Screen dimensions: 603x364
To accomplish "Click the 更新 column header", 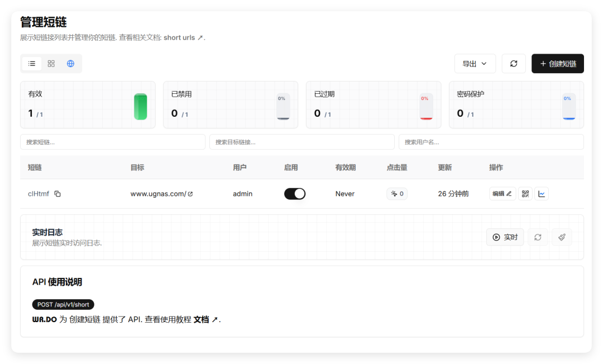I will coord(444,167).
